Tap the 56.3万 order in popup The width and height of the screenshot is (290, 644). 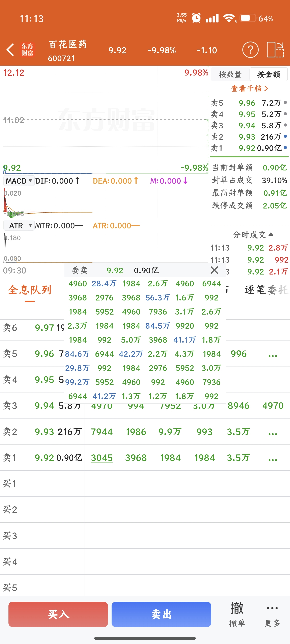(158, 297)
